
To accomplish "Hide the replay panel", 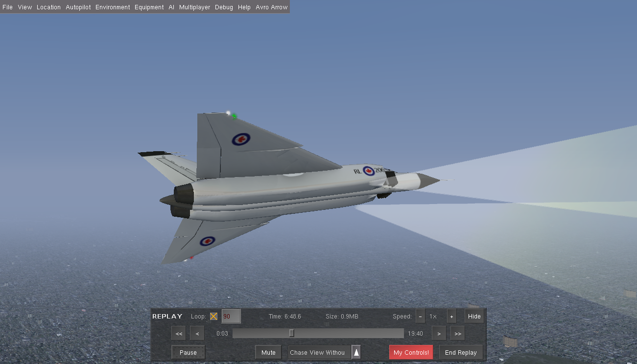I will pos(474,316).
